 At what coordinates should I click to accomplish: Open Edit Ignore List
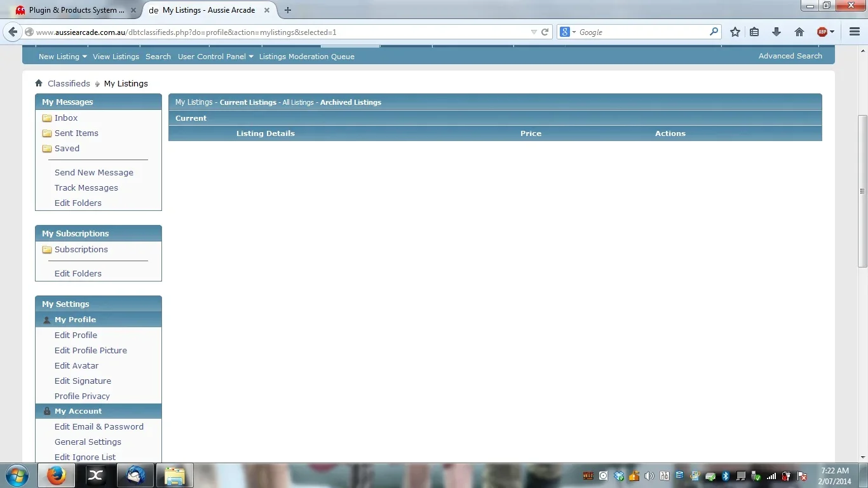tap(85, 457)
